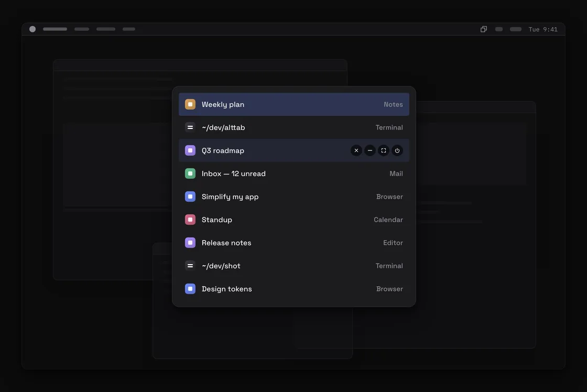Click the Tue 9:41 clock in the menu bar
Viewport: 587px width, 392px height.
[x=543, y=29]
